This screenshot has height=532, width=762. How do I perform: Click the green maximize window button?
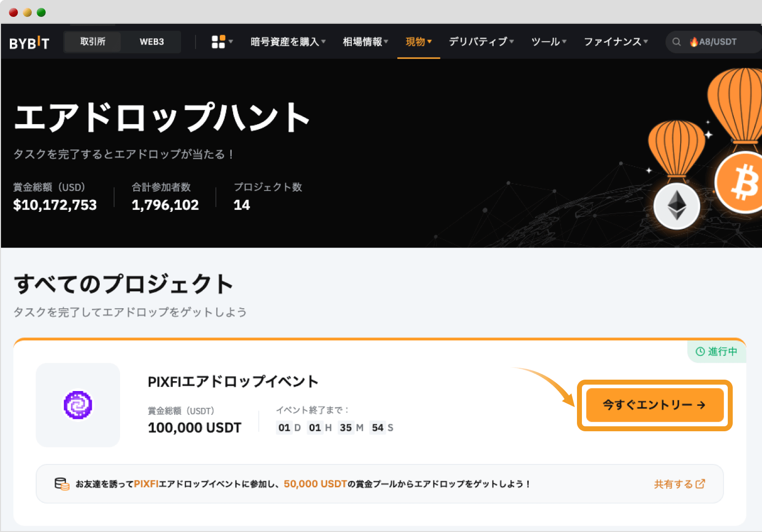coord(41,12)
